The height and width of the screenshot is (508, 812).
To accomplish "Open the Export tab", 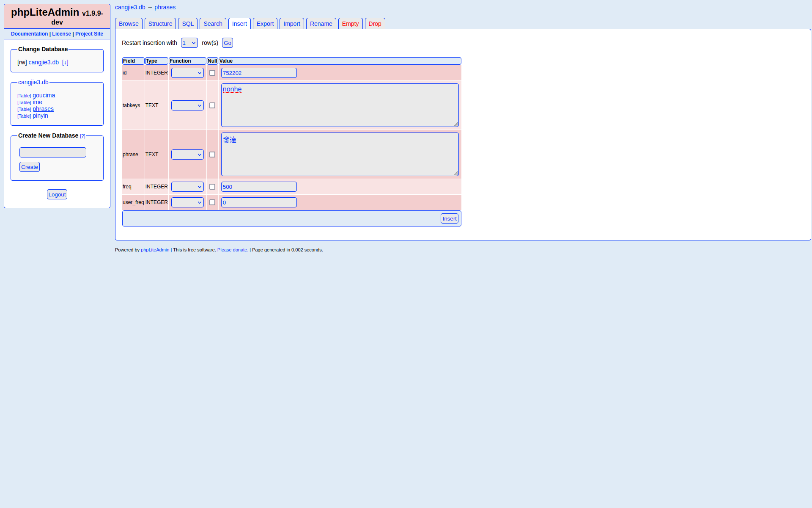I will tap(265, 24).
